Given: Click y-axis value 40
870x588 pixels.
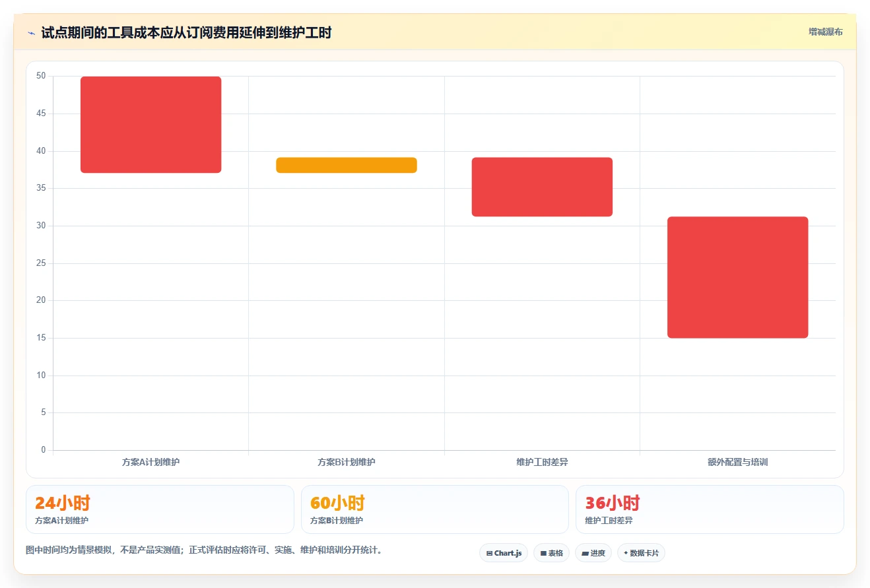Looking at the screenshot, I should tap(42, 151).
